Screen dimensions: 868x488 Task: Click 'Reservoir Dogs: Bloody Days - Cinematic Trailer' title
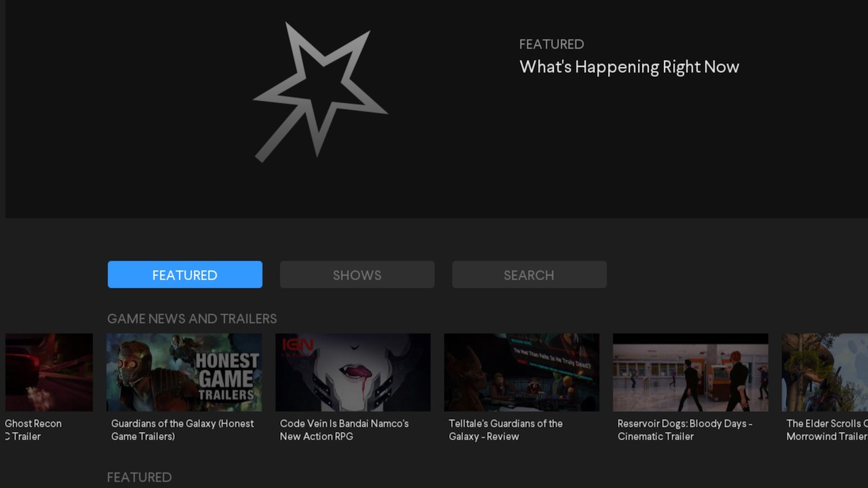(685, 430)
